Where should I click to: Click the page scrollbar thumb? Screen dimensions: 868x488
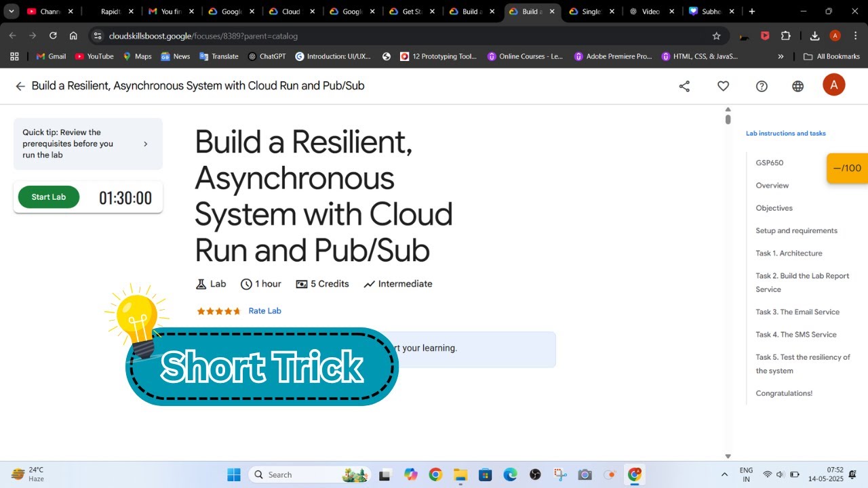(x=728, y=119)
